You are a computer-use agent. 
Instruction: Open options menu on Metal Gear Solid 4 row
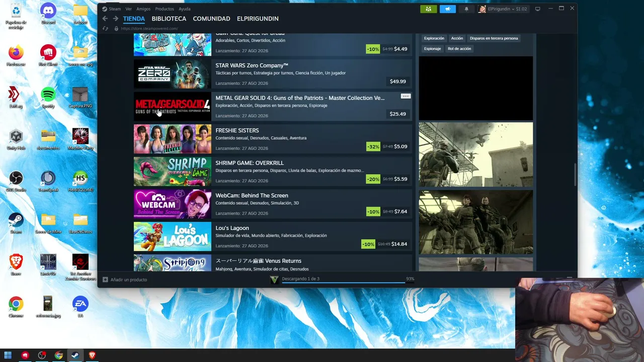406,96
